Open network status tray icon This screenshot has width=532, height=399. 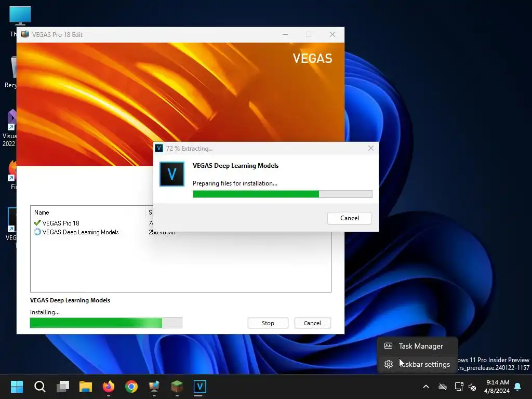pyautogui.click(x=459, y=387)
